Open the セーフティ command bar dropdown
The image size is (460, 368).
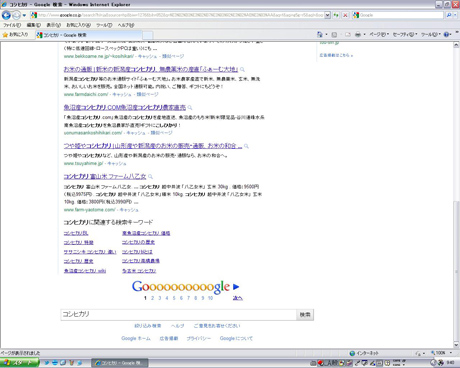(x=405, y=34)
